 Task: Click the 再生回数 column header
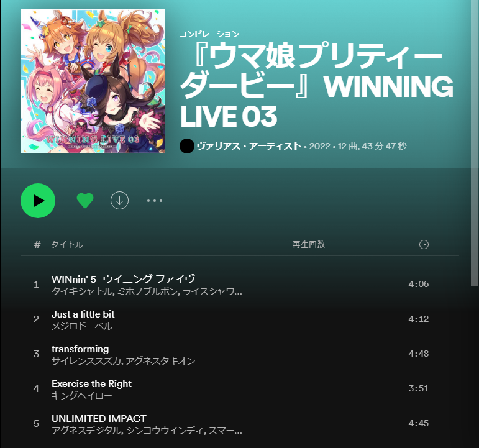[x=309, y=244]
